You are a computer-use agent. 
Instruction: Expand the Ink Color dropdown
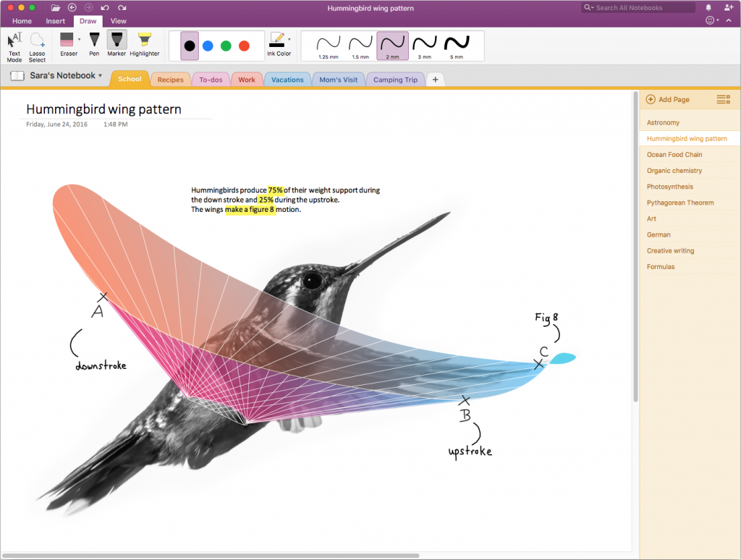[289, 39]
